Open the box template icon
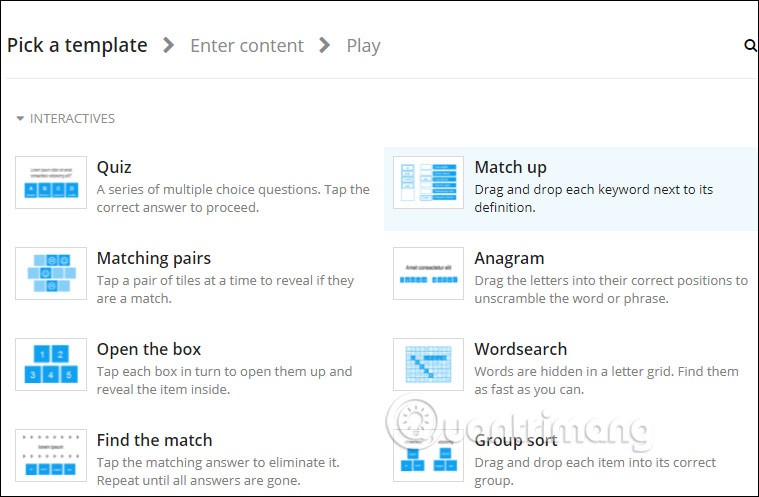759x497 pixels. click(x=51, y=364)
